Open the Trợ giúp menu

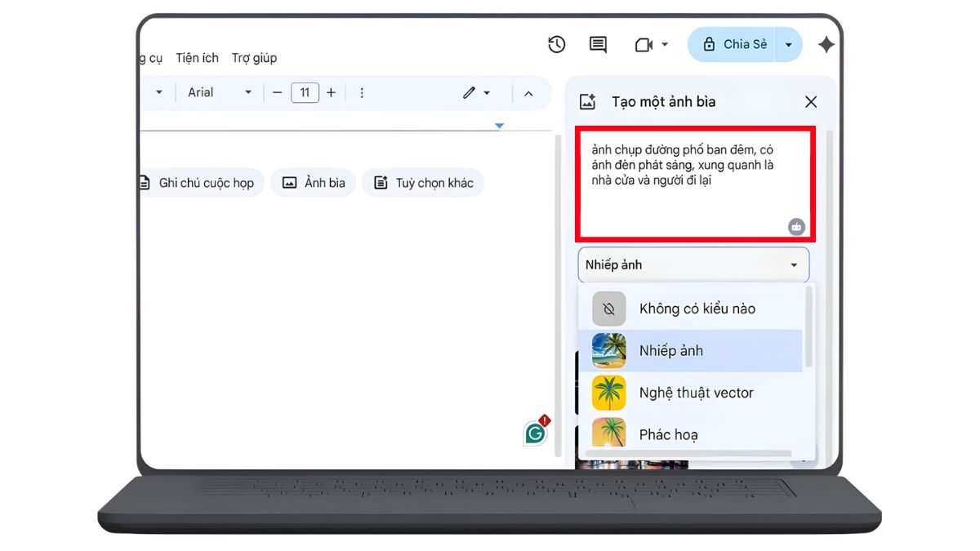[254, 58]
